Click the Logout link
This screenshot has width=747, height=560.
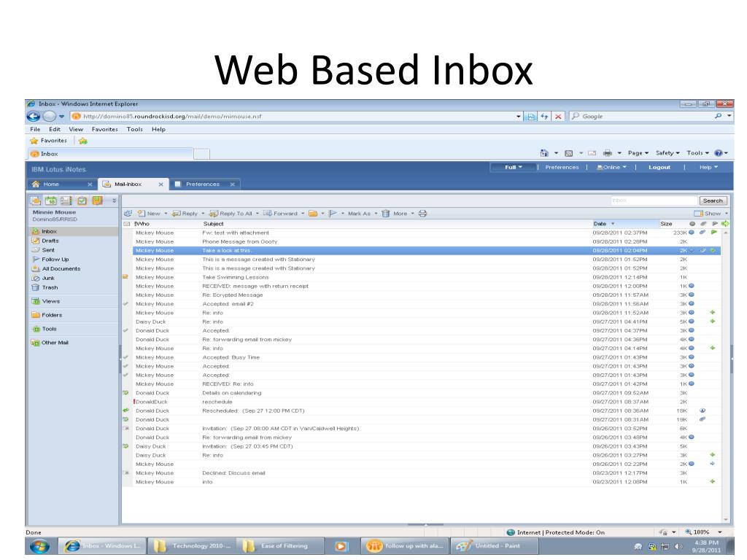click(659, 167)
